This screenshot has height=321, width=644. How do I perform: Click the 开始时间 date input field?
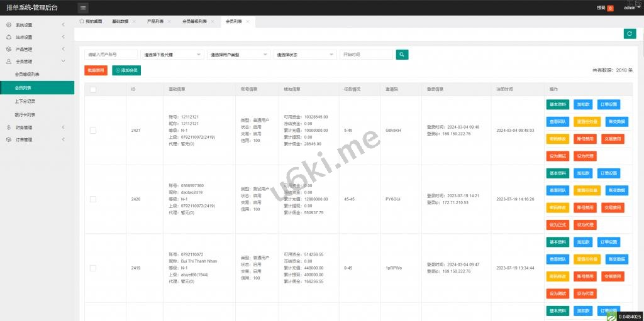[x=366, y=55]
